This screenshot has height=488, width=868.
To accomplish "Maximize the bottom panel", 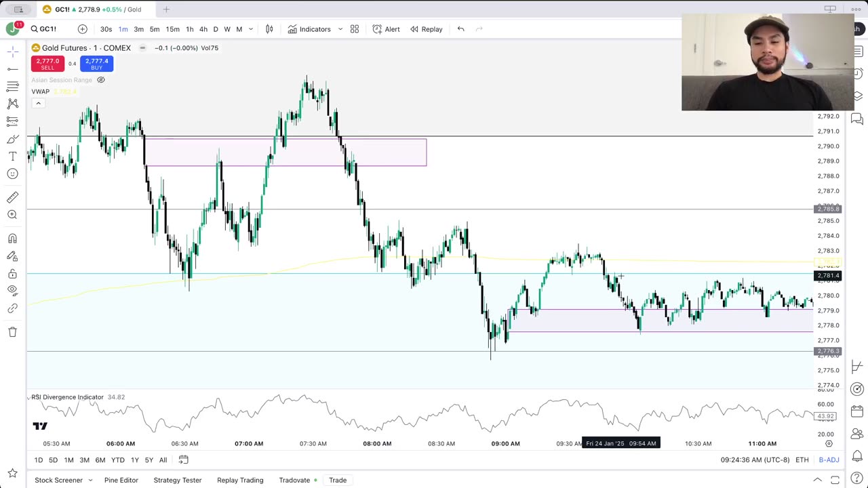I will pos(835,481).
